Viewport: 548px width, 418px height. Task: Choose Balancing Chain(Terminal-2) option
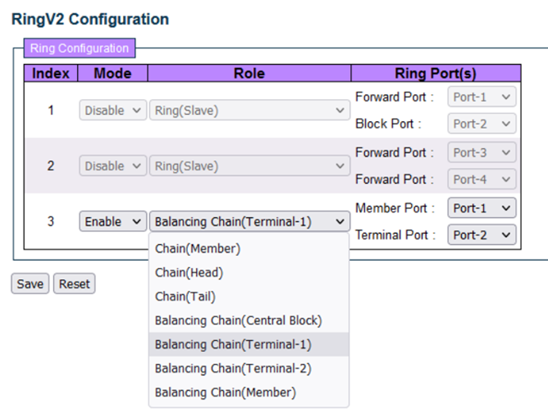(x=248, y=368)
